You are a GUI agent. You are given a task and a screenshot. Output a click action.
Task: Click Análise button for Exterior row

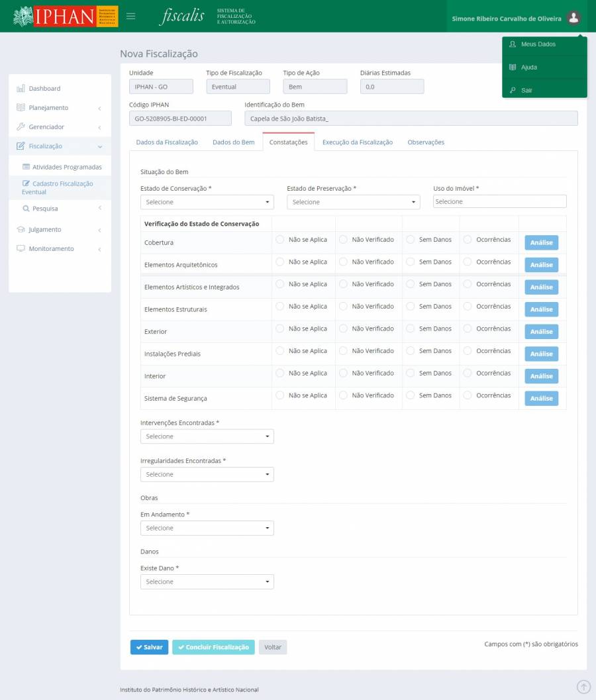coord(541,332)
